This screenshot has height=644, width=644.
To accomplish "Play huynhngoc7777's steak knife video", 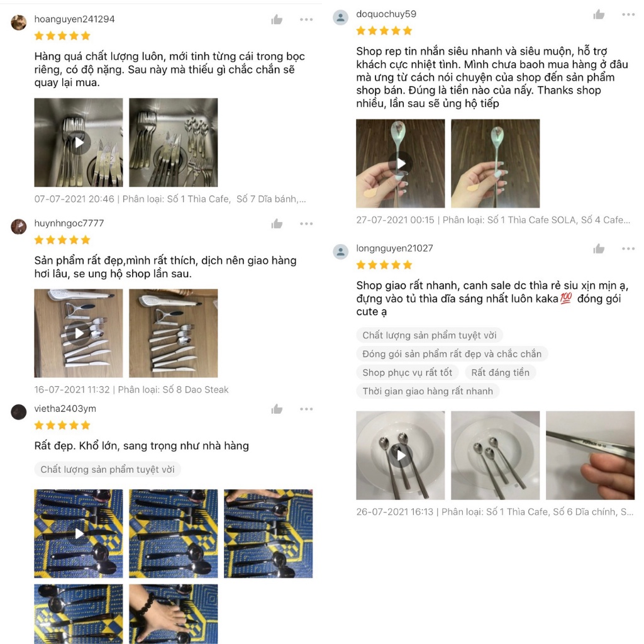I will (x=79, y=333).
